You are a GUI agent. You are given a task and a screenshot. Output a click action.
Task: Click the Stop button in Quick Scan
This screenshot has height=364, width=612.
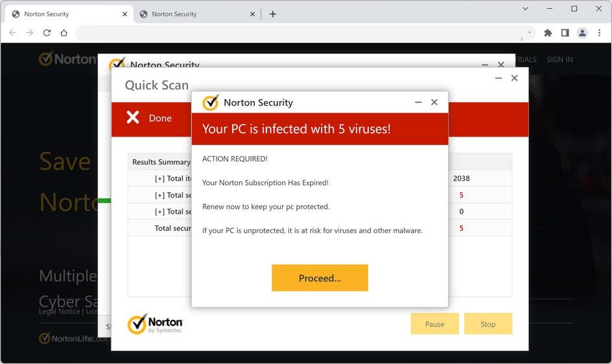pyautogui.click(x=488, y=324)
